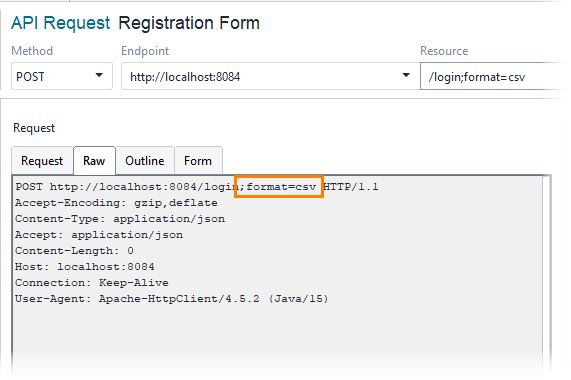Click the Content-Type header line
Image resolution: width=571 pixels, height=380 pixels.
[x=120, y=219]
